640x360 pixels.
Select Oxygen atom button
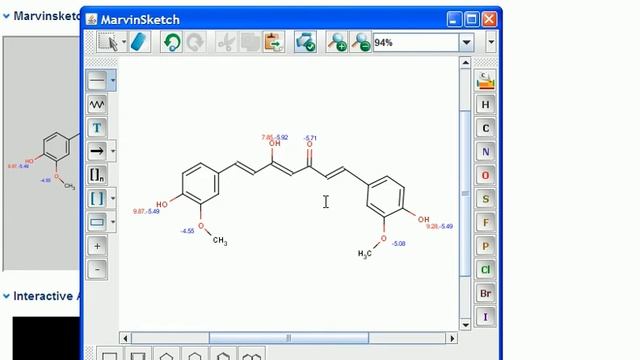click(x=485, y=176)
